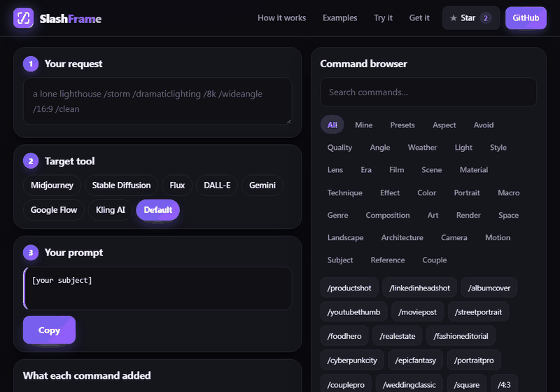
Task: Filter commands by Couple
Action: pos(434,260)
